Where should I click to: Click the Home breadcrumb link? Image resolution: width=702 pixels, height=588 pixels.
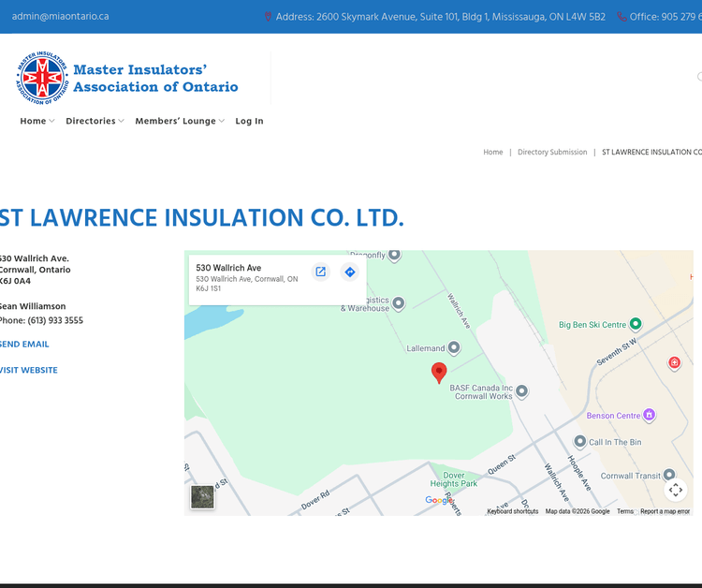[x=493, y=153]
